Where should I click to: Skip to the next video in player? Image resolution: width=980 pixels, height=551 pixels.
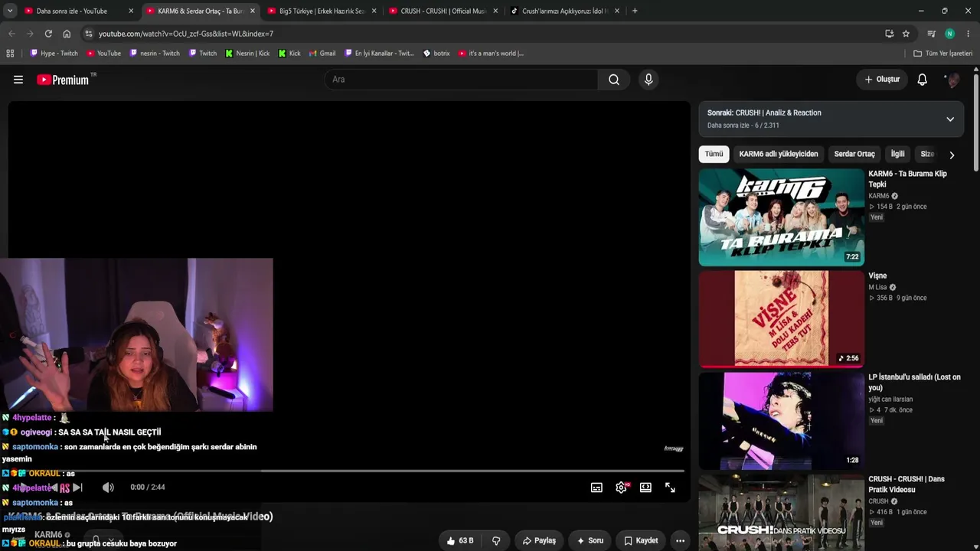[x=77, y=487]
